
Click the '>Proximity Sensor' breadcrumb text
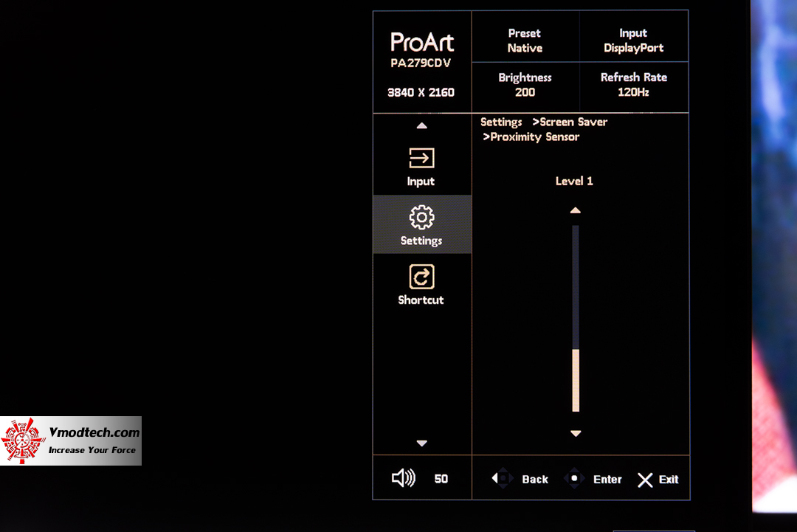click(x=531, y=137)
